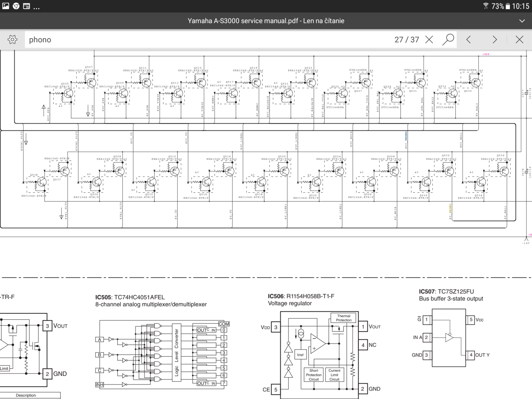532x399 pixels.
Task: Close the search bar
Action: click(x=519, y=40)
